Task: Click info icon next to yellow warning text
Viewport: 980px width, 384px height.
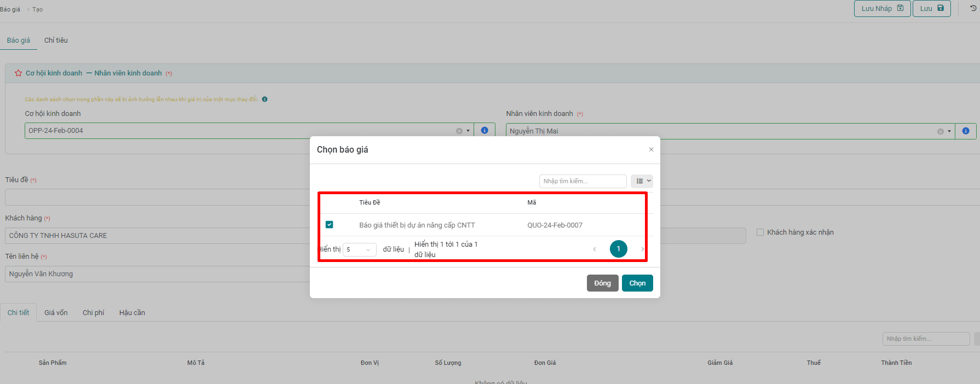Action: pyautogui.click(x=264, y=100)
